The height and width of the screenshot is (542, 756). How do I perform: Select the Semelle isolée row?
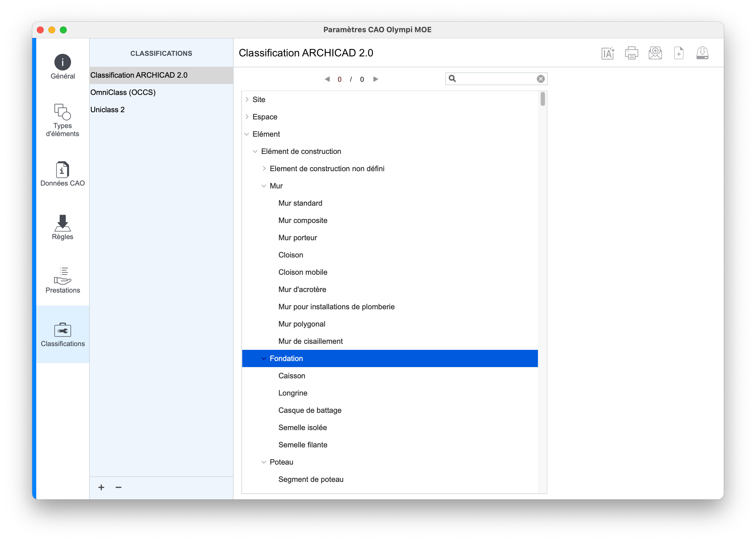pyautogui.click(x=390, y=428)
